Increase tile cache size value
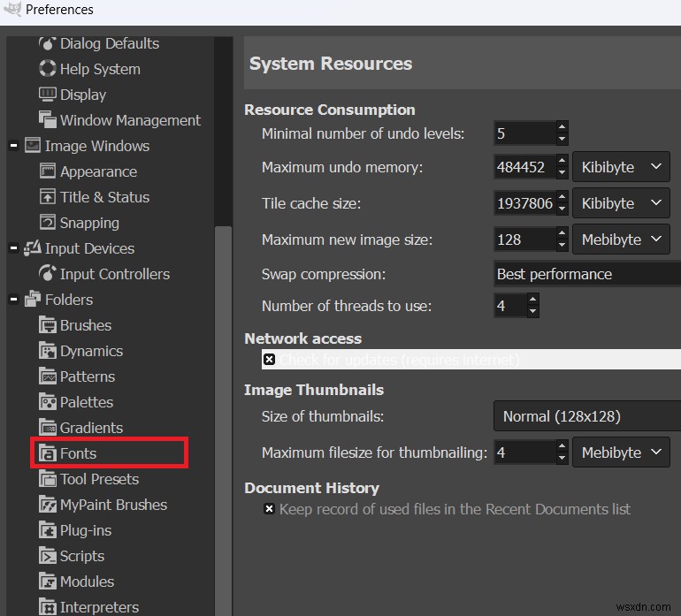Image resolution: width=681 pixels, height=616 pixels. pos(562,197)
